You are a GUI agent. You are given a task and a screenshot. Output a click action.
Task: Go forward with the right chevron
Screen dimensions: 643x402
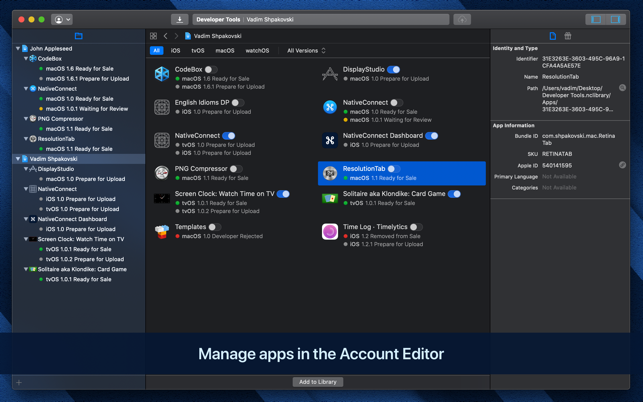tap(176, 36)
